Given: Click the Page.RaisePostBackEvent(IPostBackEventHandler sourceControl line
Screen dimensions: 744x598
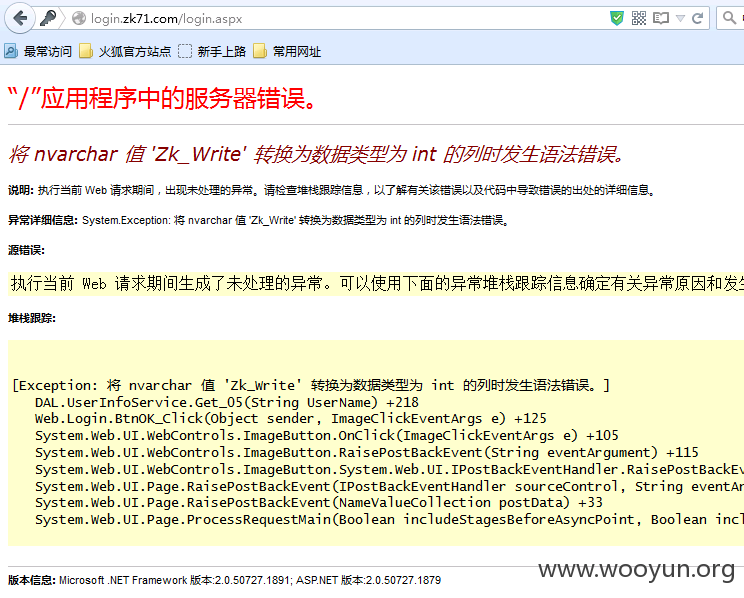Looking at the screenshot, I should point(389,486).
